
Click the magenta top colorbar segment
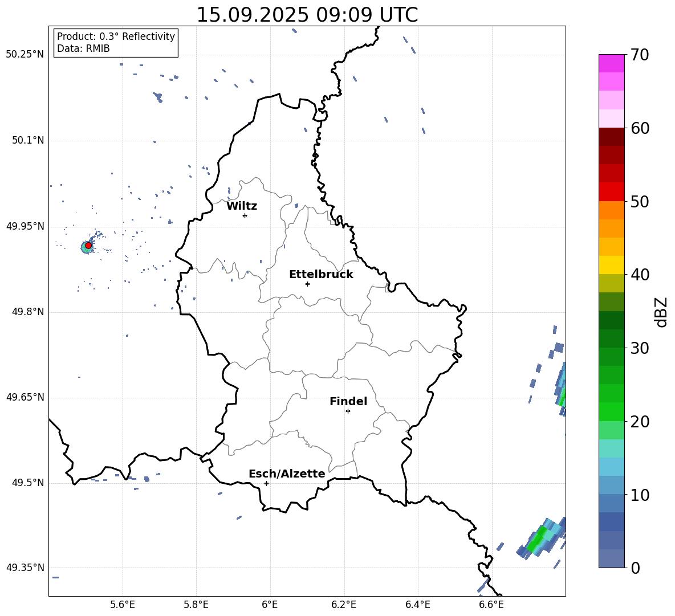pos(611,63)
